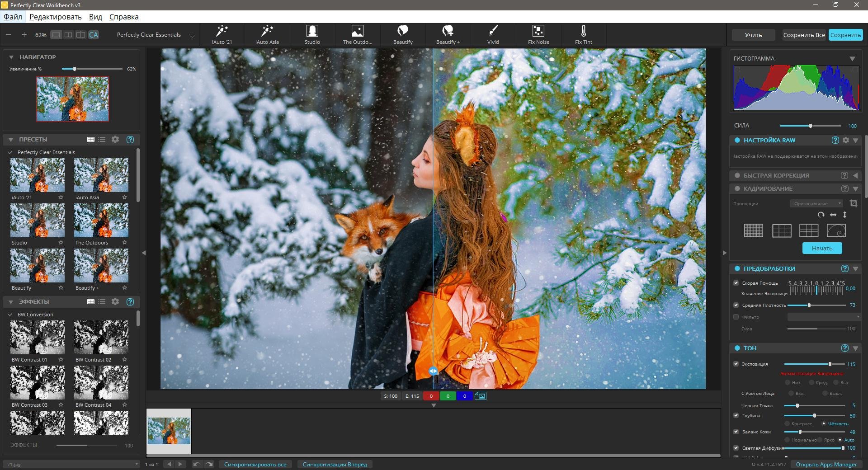Screen dimensions: 868x470
Task: Select the golden spiral crop overlay
Action: pyautogui.click(x=836, y=230)
